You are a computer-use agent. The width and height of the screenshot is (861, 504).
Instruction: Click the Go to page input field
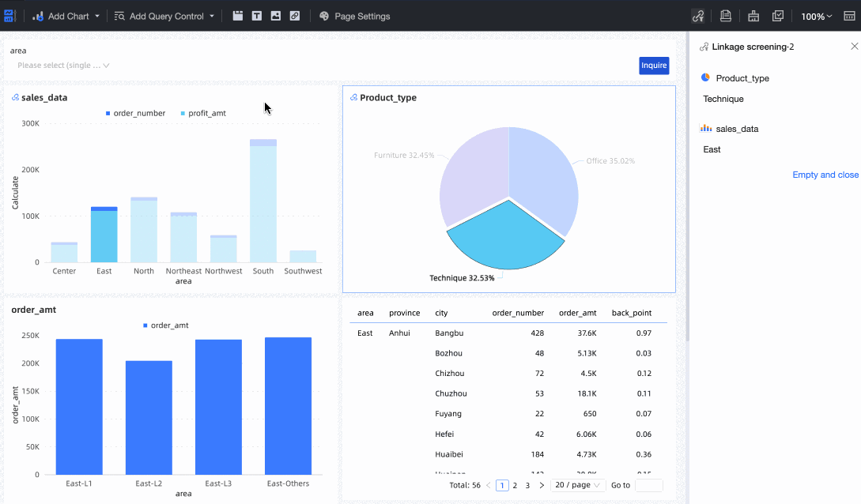[x=648, y=485]
